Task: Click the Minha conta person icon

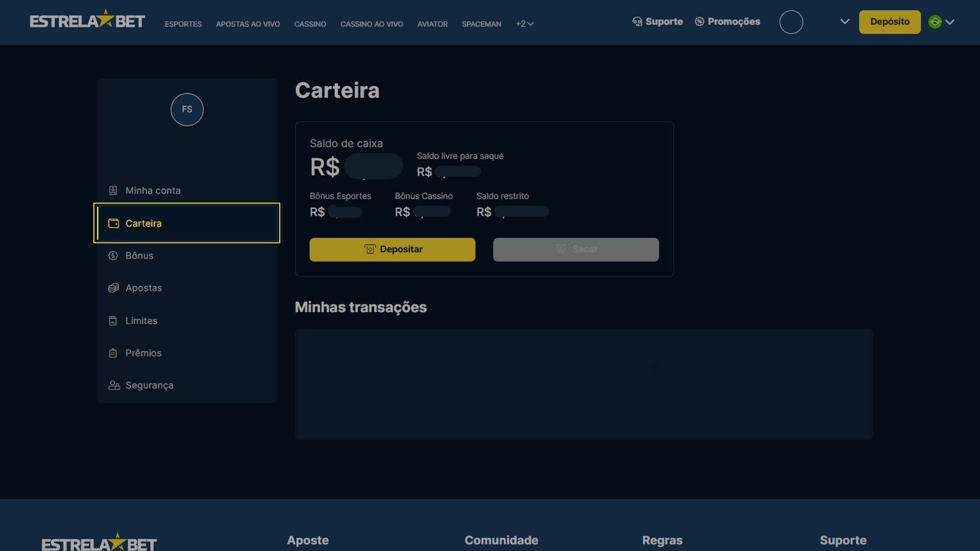Action: [113, 190]
